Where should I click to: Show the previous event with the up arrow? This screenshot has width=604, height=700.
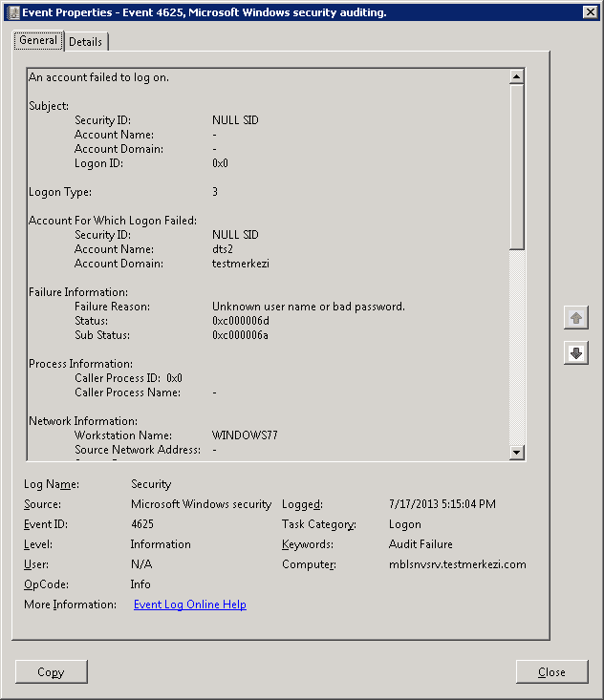coord(576,318)
